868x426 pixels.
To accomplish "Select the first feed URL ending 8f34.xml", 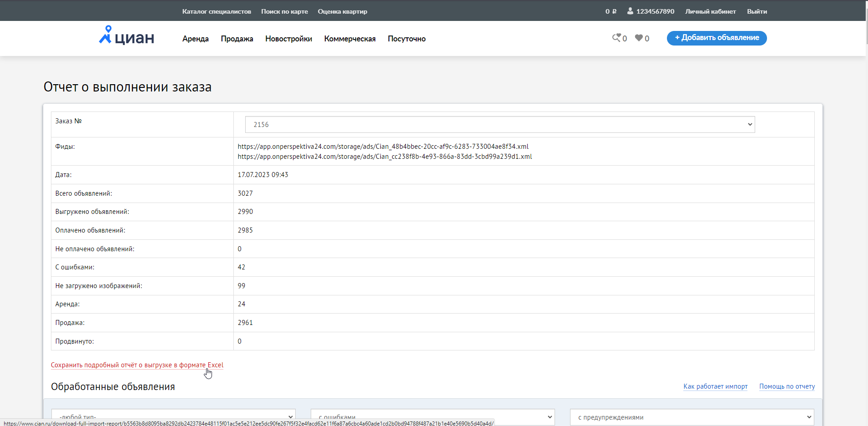I will click(383, 147).
